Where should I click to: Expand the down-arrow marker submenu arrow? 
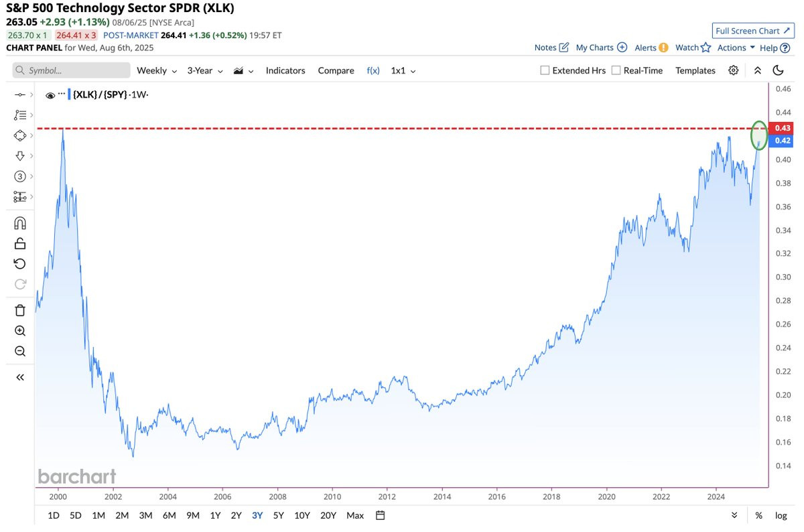(x=31, y=155)
